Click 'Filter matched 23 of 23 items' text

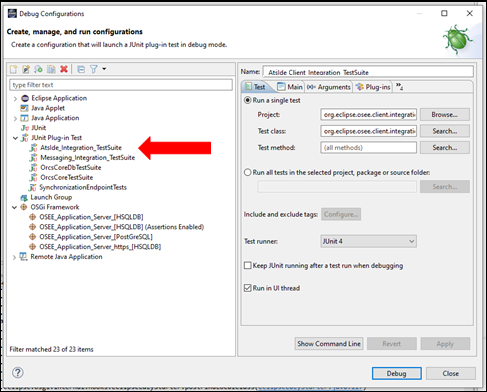click(x=51, y=349)
